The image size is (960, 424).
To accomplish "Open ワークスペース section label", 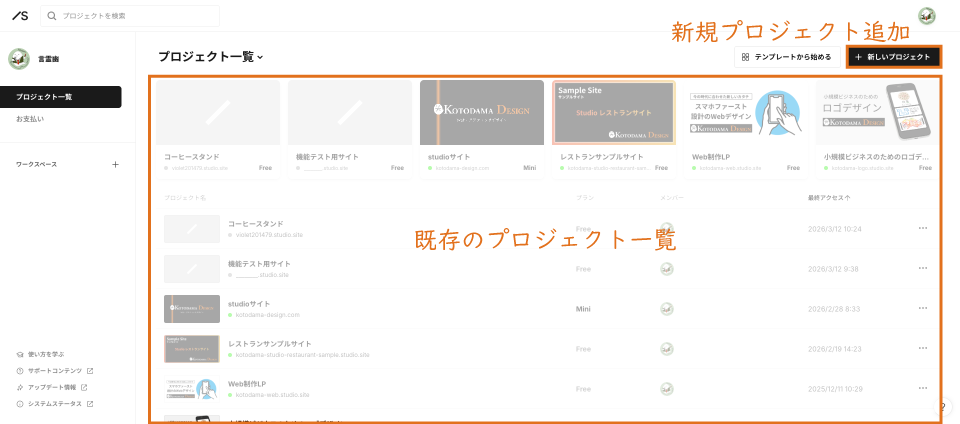I will click(37, 165).
